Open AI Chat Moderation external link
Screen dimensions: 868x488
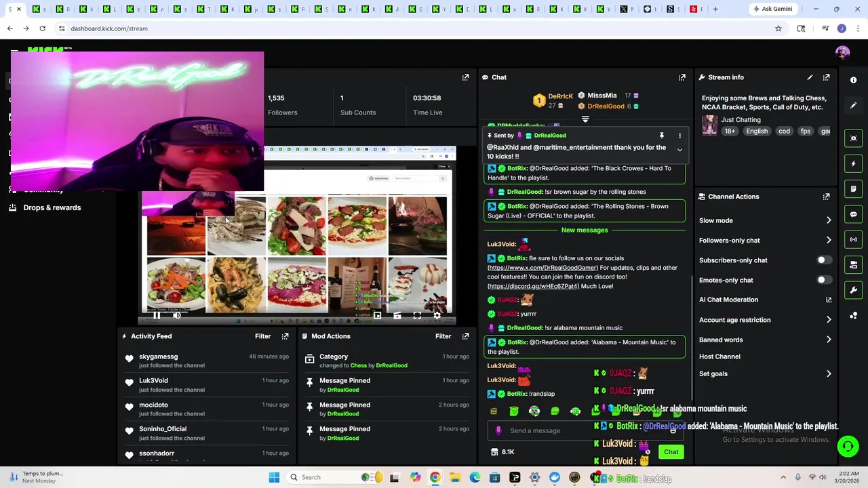(x=829, y=300)
